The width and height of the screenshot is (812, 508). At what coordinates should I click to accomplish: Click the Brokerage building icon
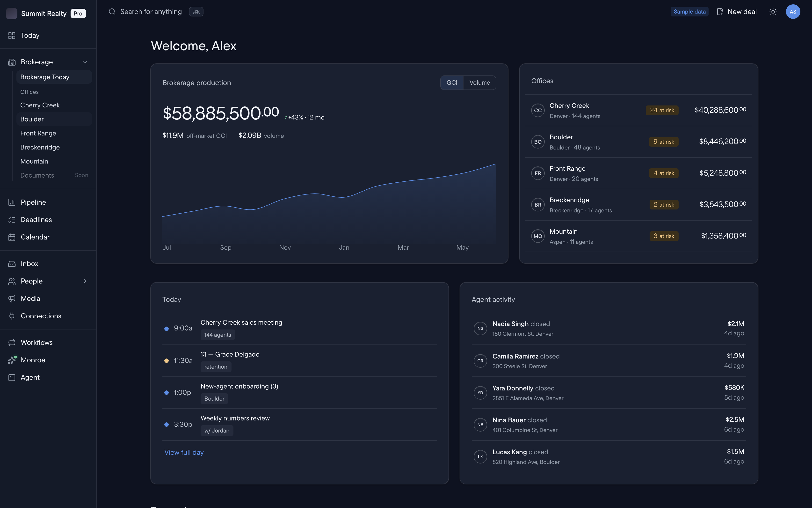coord(12,62)
